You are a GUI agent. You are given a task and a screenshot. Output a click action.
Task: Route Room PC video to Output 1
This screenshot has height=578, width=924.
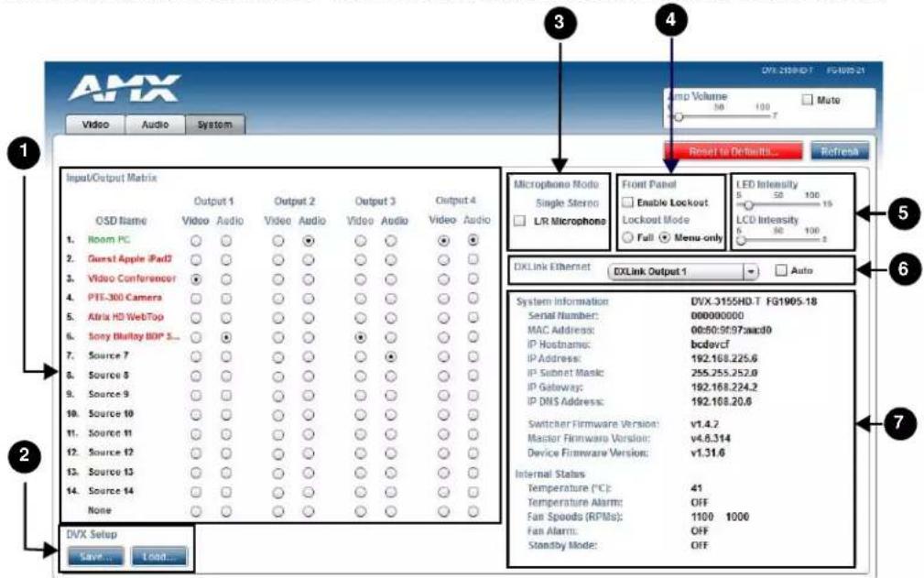click(196, 240)
